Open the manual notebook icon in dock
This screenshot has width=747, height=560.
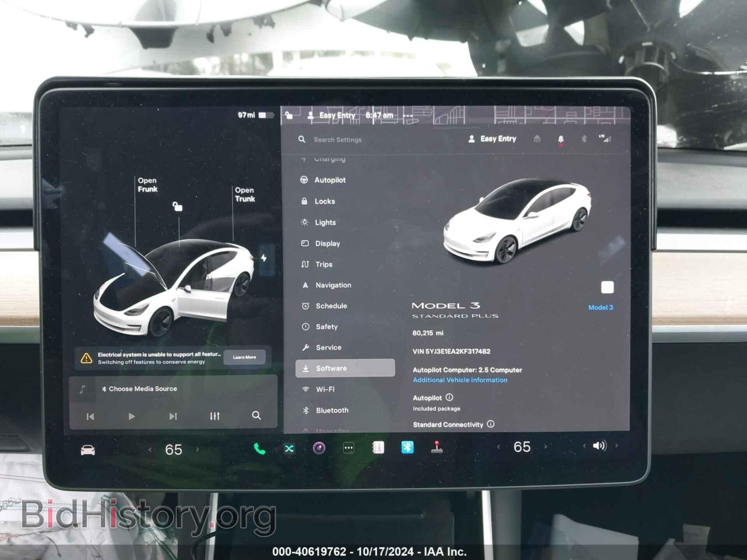pos(378,448)
